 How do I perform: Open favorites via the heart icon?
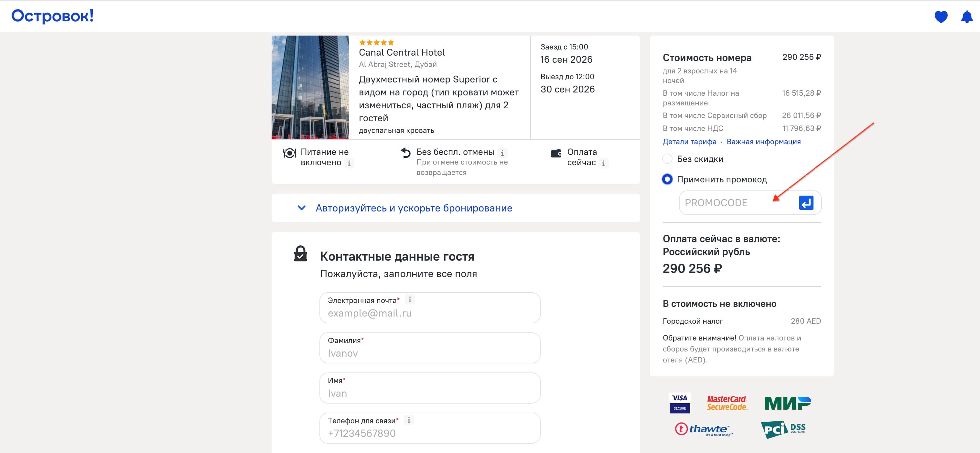pyautogui.click(x=941, y=17)
